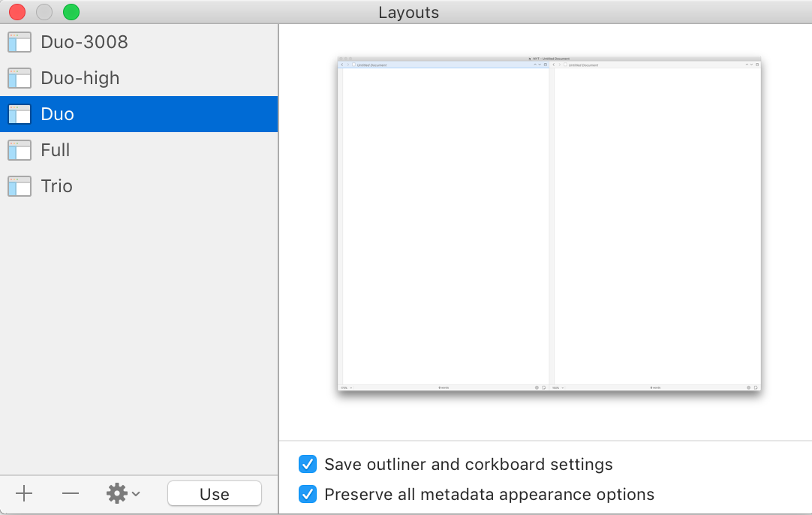The image size is (812, 515).
Task: Click the Trio layout icon
Action: pos(20,186)
